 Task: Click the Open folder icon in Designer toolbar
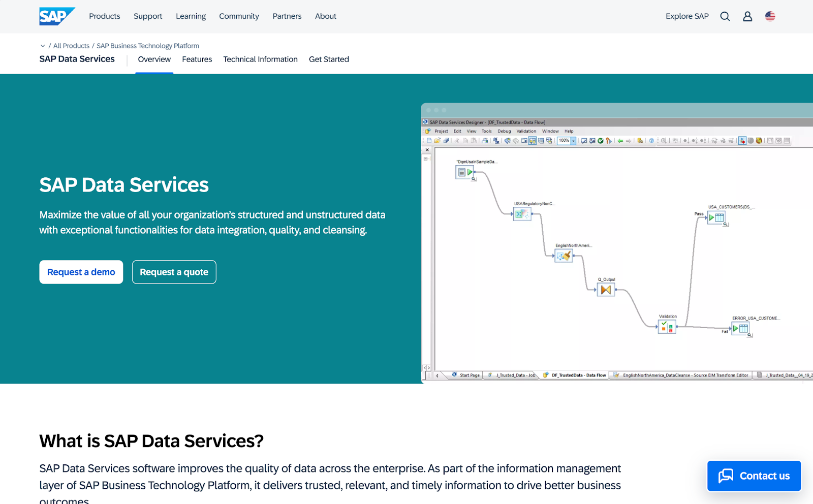point(437,141)
